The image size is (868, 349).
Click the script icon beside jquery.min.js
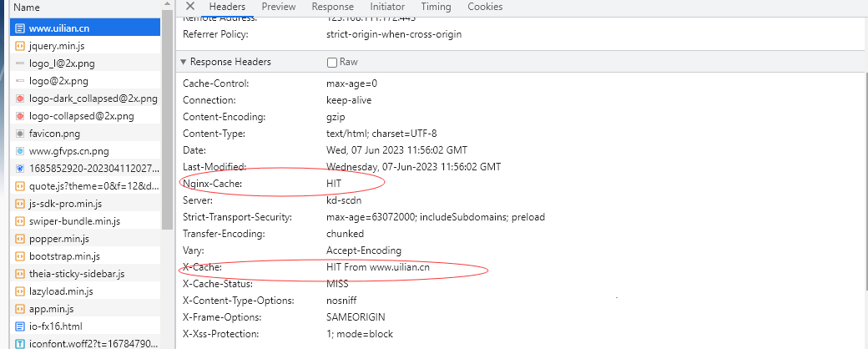(20, 45)
